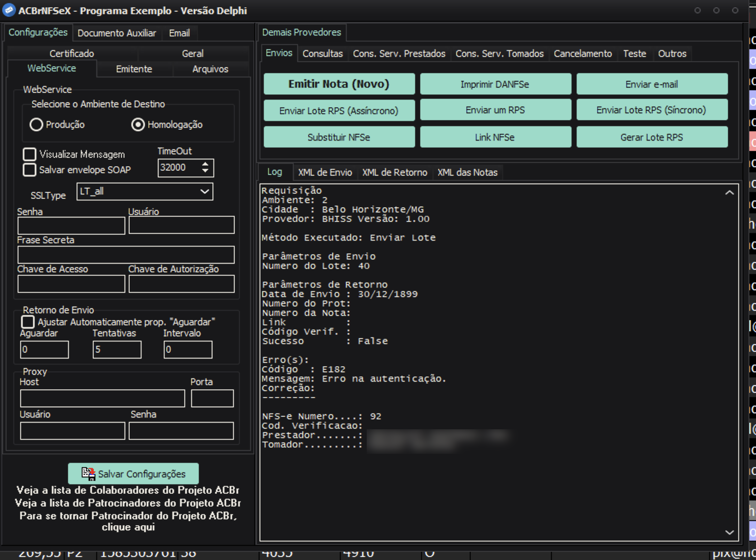Open the Cons. Serv. Prestados tab

click(399, 53)
